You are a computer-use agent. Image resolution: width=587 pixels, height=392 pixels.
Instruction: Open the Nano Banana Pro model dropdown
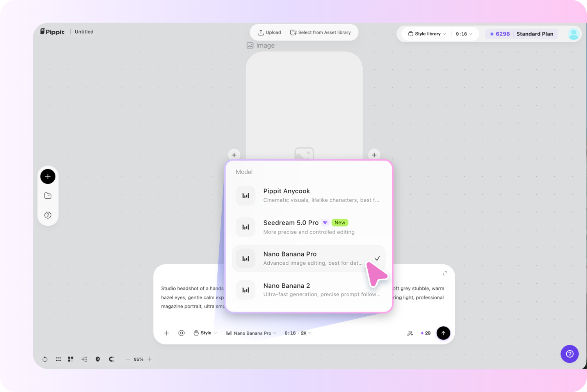click(x=251, y=333)
